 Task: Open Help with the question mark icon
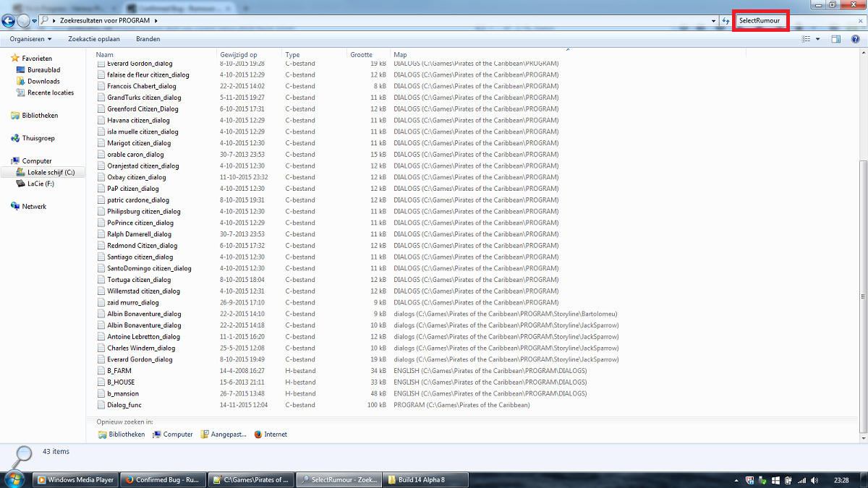[854, 39]
